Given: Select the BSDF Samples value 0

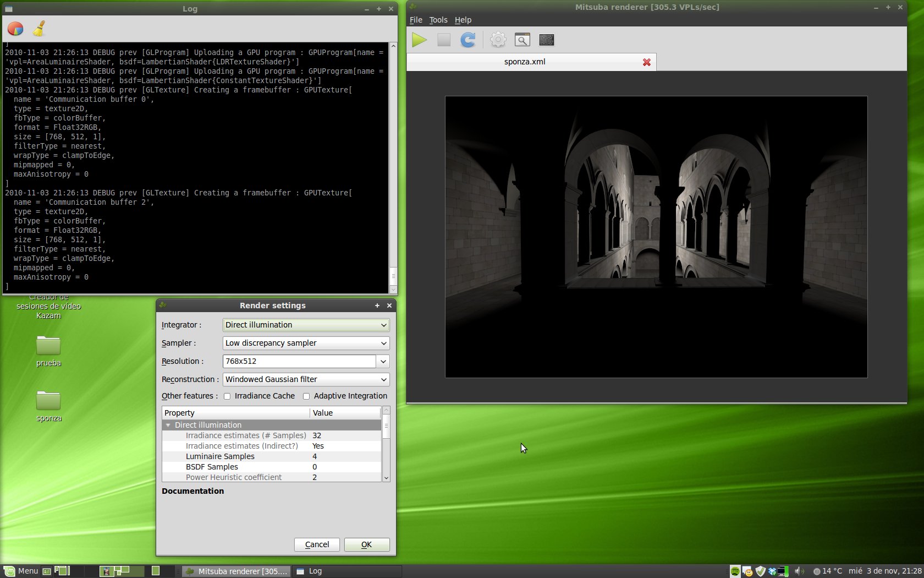Looking at the screenshot, I should pyautogui.click(x=315, y=467).
